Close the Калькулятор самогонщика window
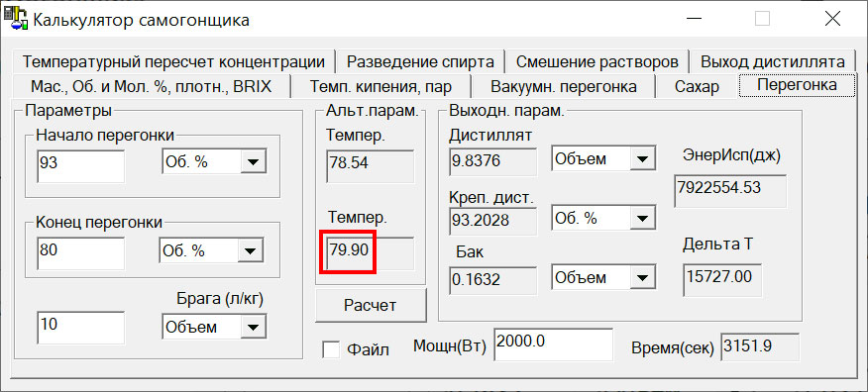Viewport: 868px width, 392px height. click(832, 20)
